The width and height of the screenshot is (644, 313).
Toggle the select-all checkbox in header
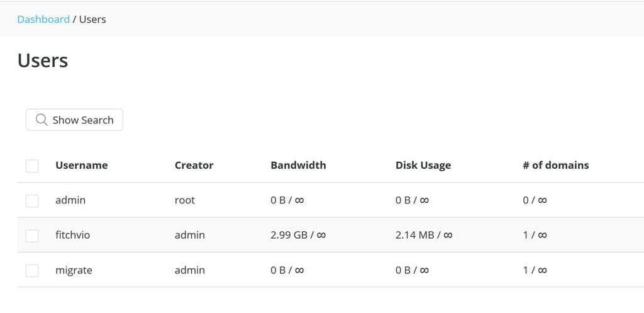point(32,166)
